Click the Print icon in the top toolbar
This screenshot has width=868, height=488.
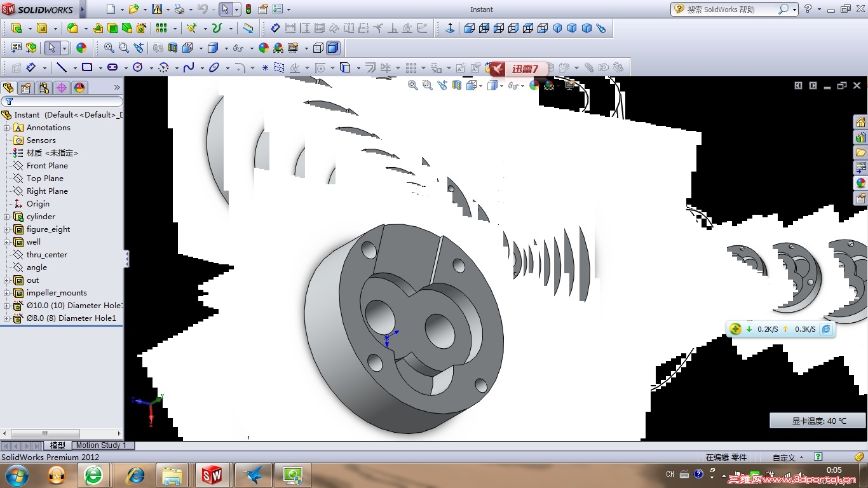click(179, 9)
